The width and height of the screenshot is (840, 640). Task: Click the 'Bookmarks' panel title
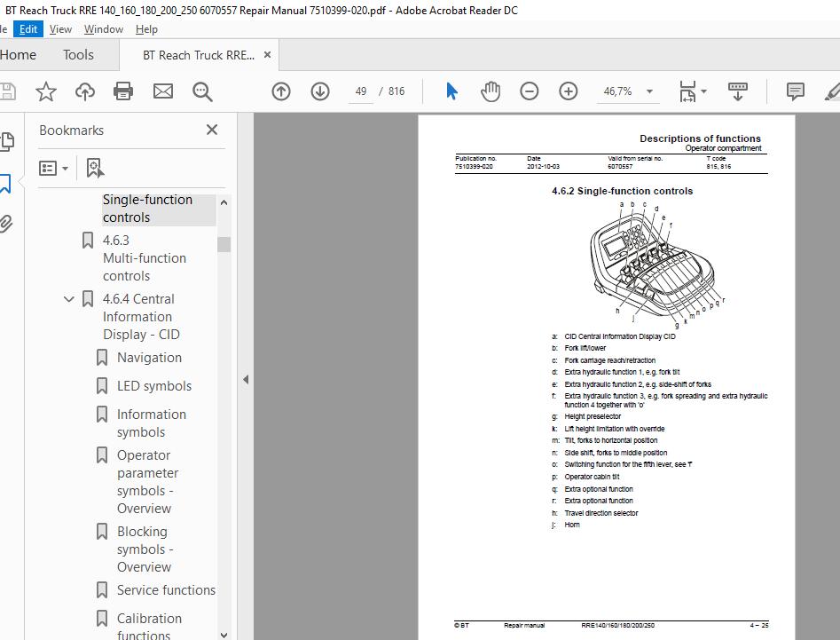pos(71,130)
